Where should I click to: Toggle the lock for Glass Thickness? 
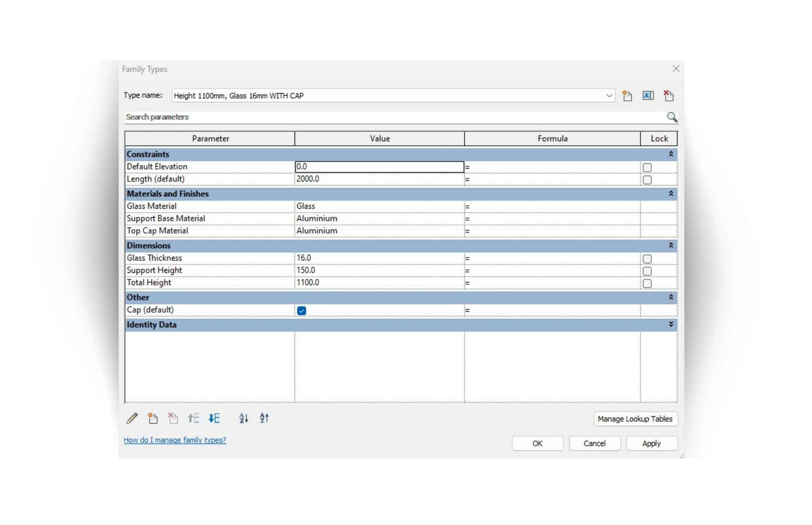[647, 259]
